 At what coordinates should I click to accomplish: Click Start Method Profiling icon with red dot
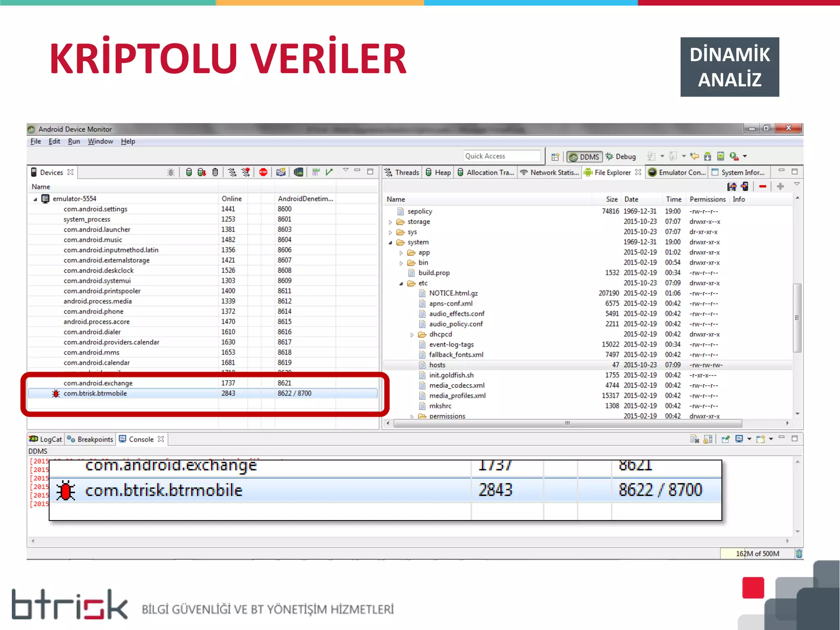[x=246, y=172]
